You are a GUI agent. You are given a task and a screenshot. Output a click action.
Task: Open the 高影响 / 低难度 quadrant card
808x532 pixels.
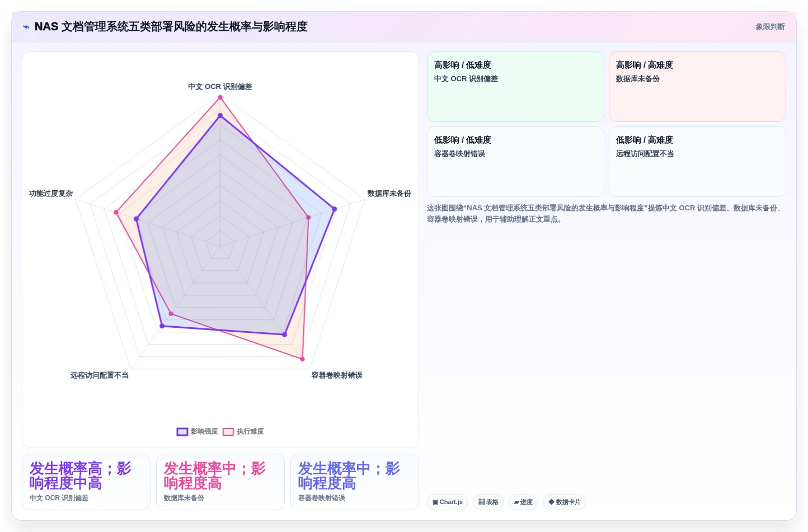pos(515,87)
